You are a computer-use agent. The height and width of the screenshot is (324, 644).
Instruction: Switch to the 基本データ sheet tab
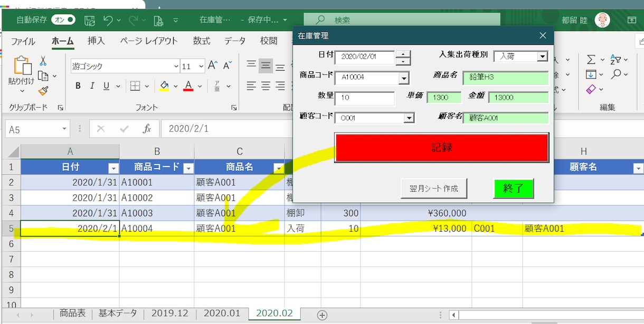117,313
